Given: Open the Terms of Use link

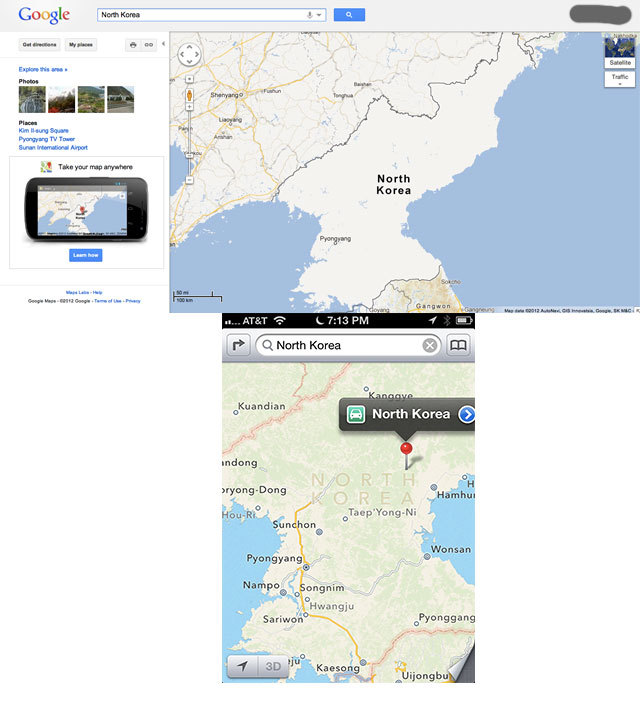Looking at the screenshot, I should (x=108, y=301).
